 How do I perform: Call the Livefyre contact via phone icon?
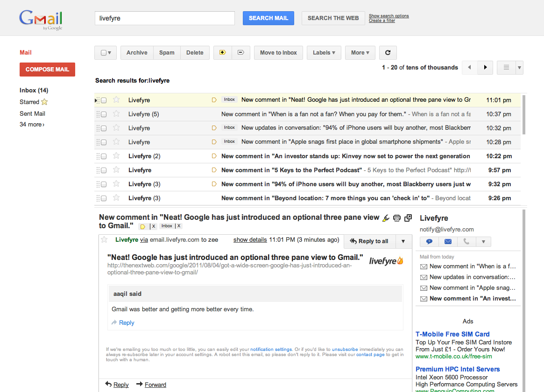click(x=466, y=242)
